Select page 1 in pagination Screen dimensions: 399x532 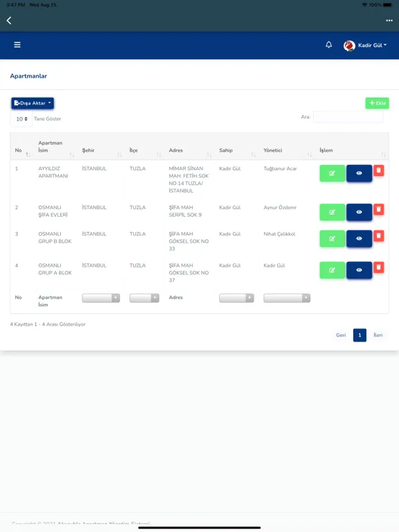tap(360, 335)
